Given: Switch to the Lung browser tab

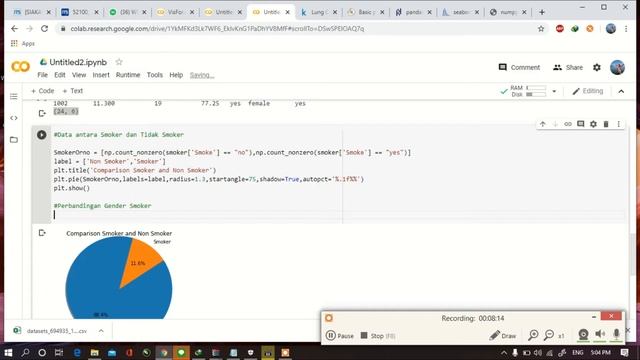Looking at the screenshot, I should (317, 12).
